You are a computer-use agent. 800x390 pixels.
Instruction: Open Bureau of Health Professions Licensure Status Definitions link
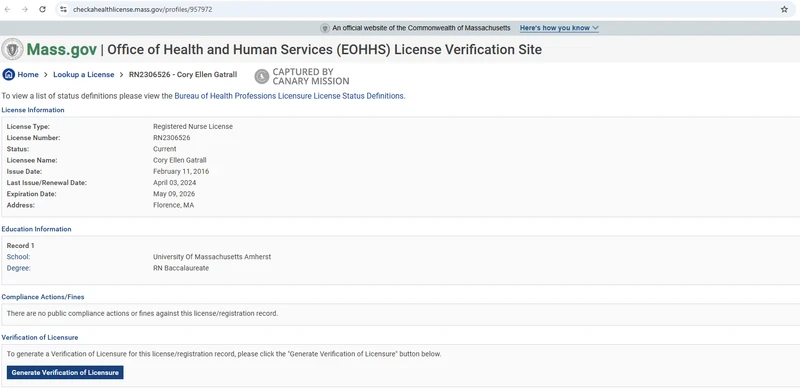click(x=289, y=95)
